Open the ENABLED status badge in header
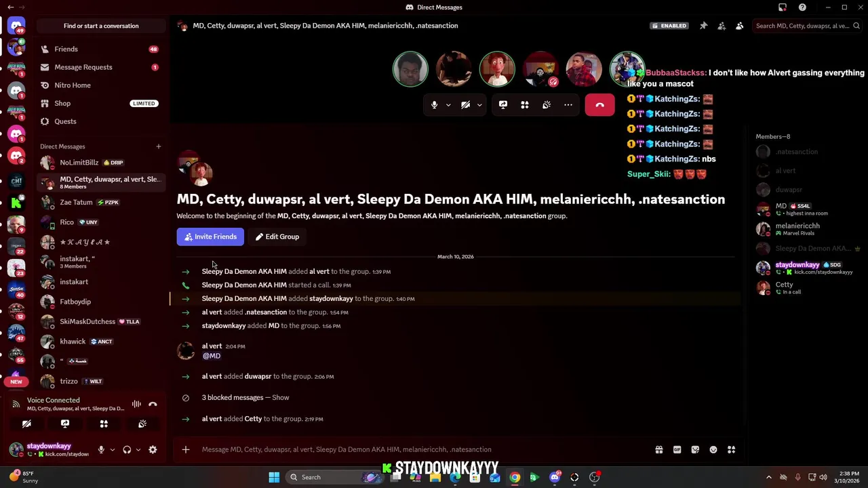The width and height of the screenshot is (868, 488). coord(669,26)
